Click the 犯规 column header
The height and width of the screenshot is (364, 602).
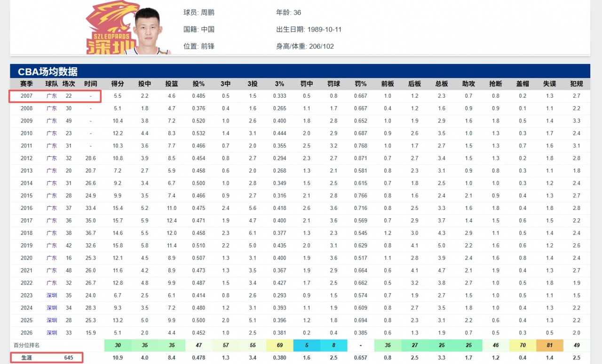tap(576, 84)
